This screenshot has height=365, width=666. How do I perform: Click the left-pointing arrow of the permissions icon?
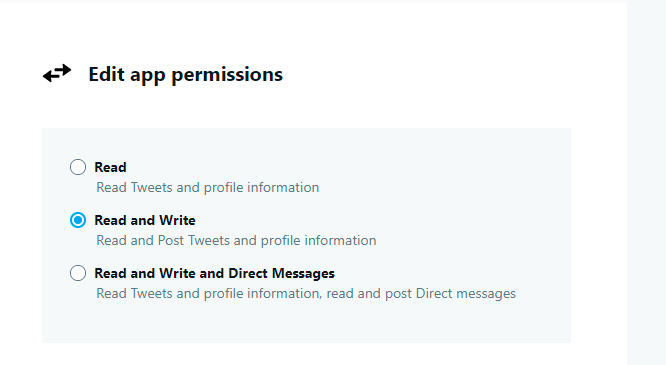pos(53,77)
